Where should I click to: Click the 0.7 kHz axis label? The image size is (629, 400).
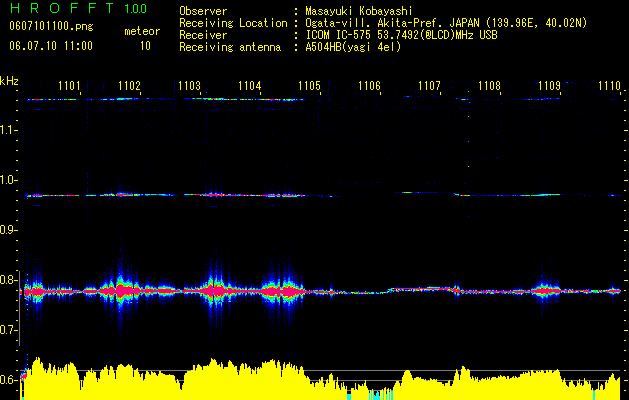pos(7,330)
